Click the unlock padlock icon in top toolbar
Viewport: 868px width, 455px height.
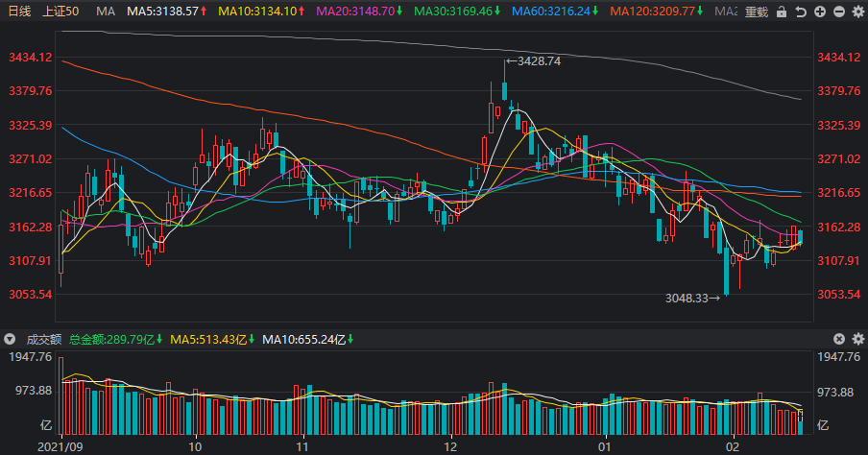coord(782,12)
